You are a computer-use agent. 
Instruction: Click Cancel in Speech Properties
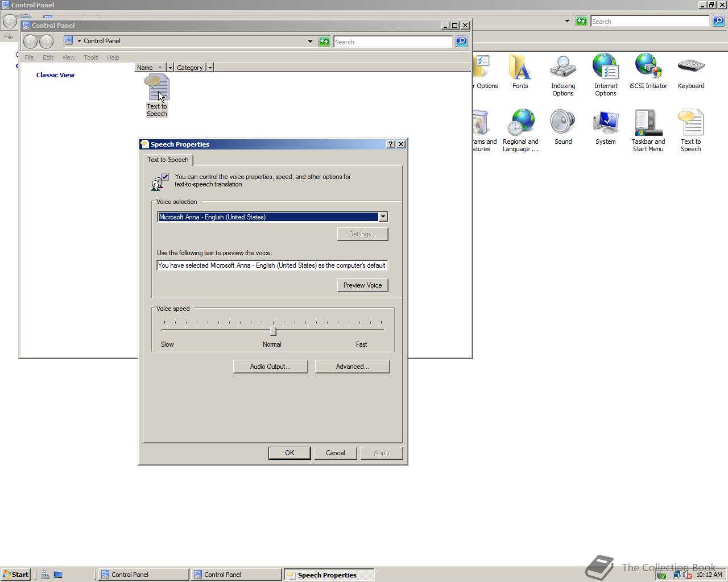click(x=336, y=453)
